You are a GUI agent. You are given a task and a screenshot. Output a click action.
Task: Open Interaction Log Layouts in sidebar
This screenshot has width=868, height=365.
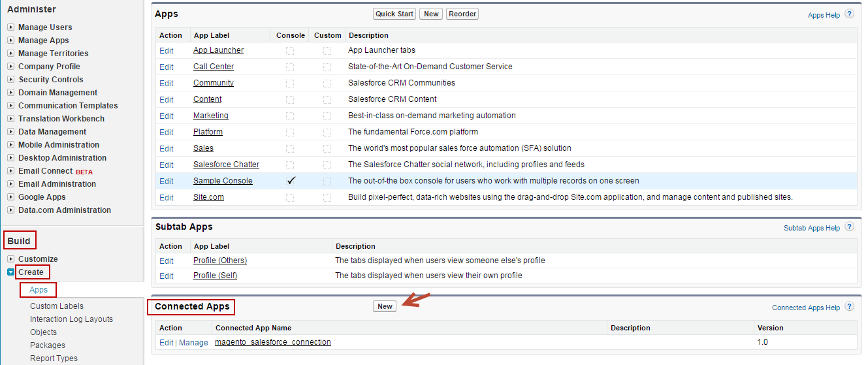point(71,319)
